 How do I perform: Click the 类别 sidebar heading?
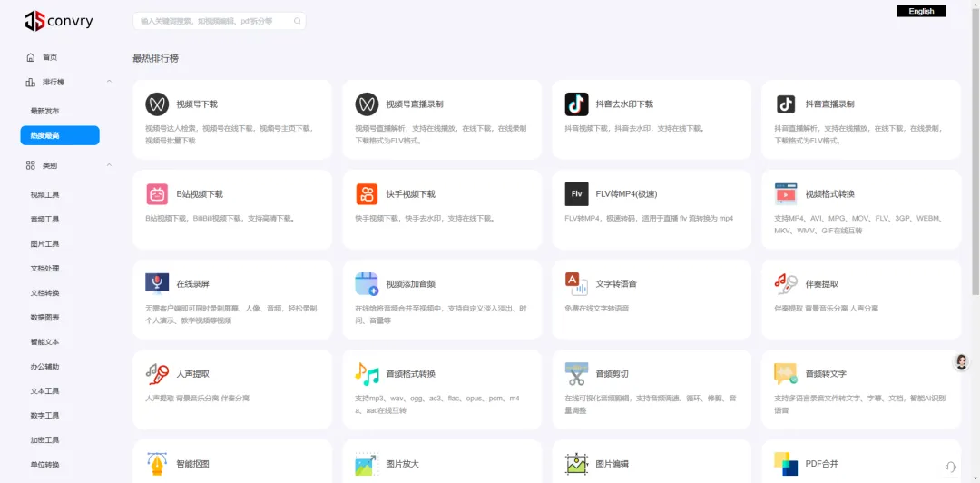[49, 166]
